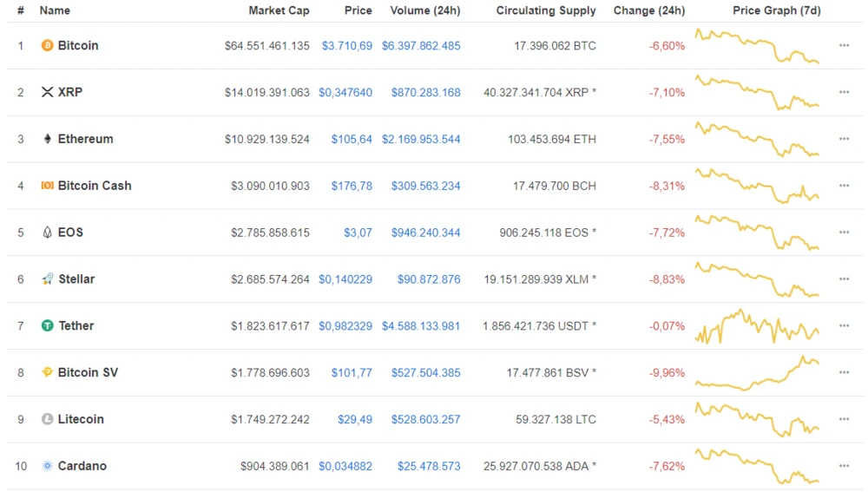Sort by Market Cap column header
Viewport: 868px width, 492px height.
pyautogui.click(x=279, y=10)
